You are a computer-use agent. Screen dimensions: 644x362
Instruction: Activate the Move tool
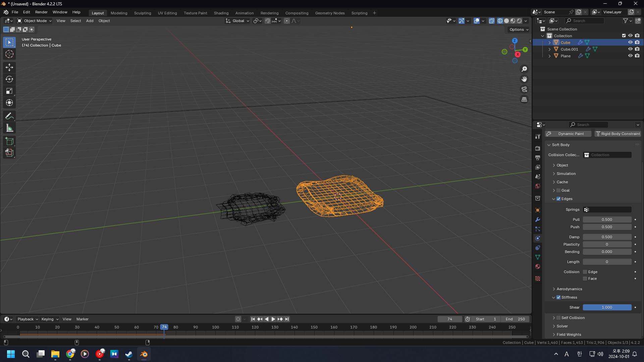point(9,67)
